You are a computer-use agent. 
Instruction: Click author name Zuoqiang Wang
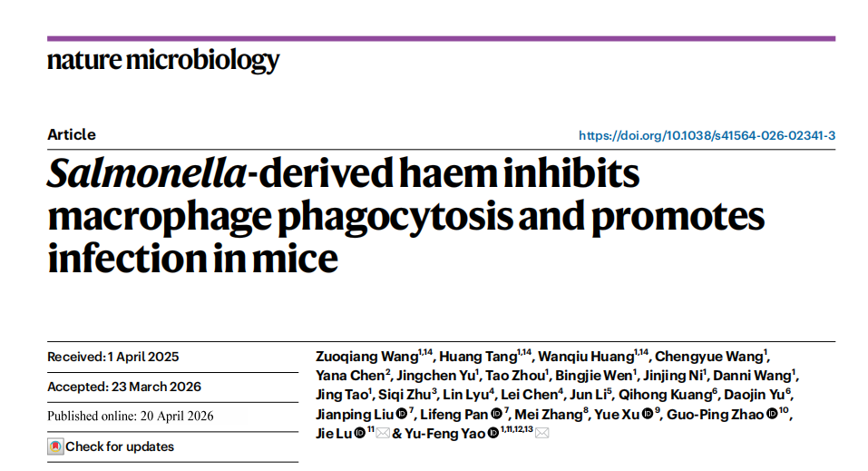pyautogui.click(x=367, y=357)
